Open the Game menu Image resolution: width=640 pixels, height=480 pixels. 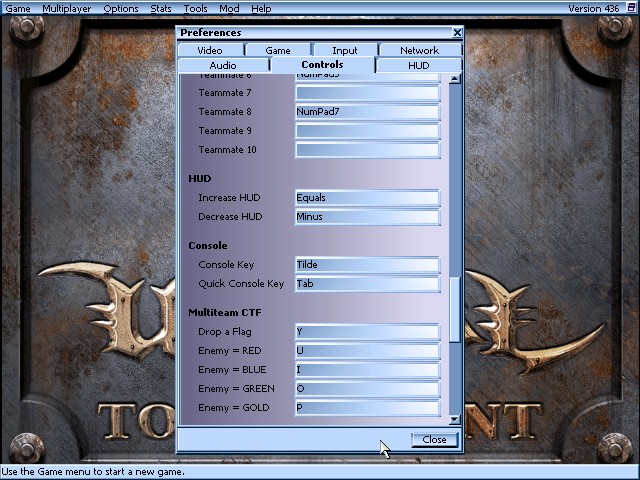(x=18, y=8)
